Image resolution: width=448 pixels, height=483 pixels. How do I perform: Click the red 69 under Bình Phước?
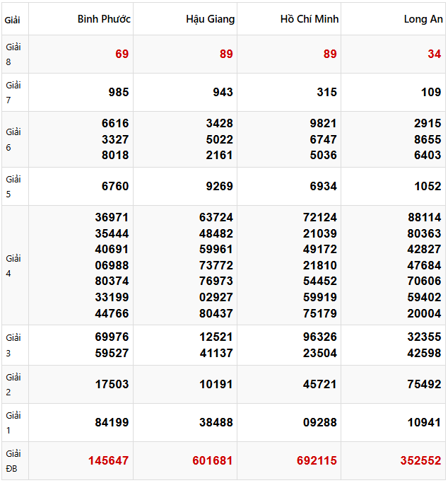click(122, 54)
